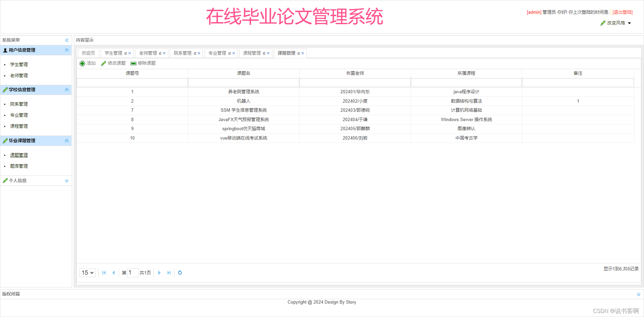
Task: Close the 专业管理 tab
Action: 234,53
